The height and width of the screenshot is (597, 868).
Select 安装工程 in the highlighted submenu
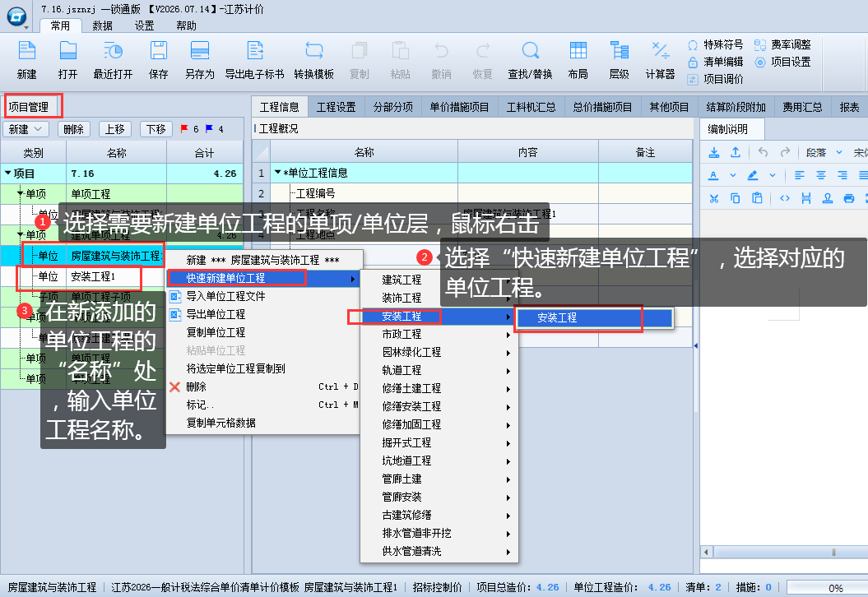pos(595,317)
